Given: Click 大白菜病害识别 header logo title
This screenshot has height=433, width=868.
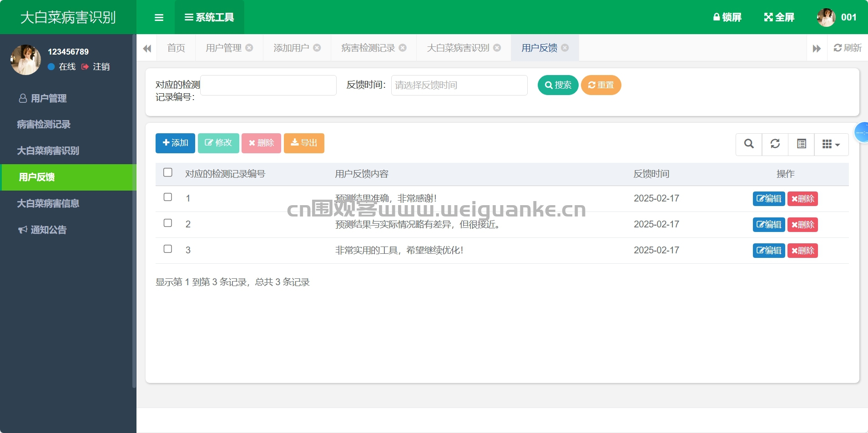Looking at the screenshot, I should [x=68, y=17].
